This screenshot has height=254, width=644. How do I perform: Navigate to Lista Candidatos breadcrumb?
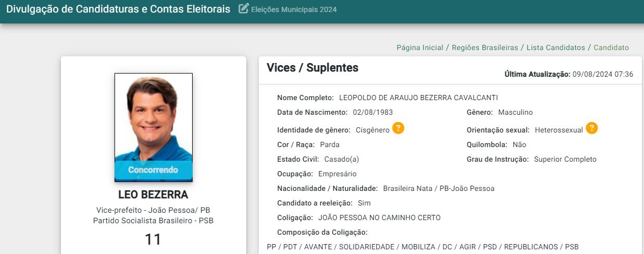(555, 47)
